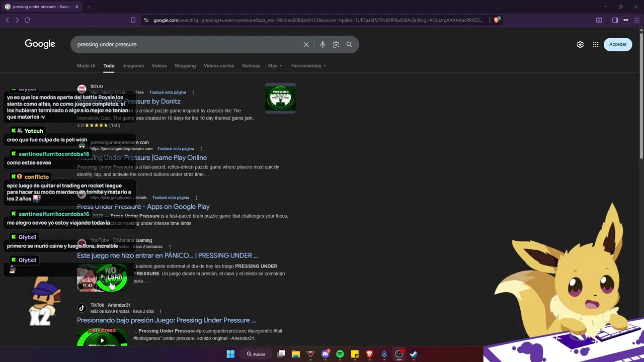
Task: Open Google quick settings gear
Action: pyautogui.click(x=580, y=44)
